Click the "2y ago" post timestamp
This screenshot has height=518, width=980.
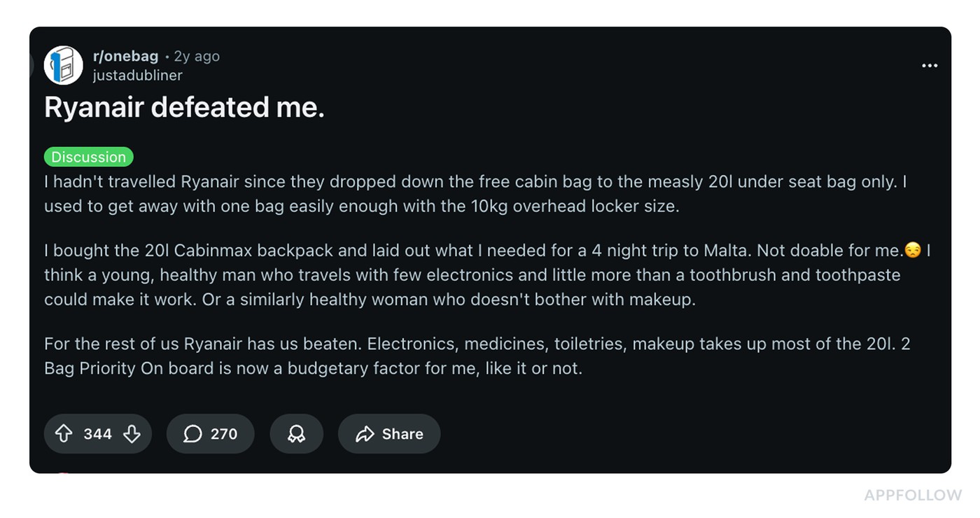pyautogui.click(x=197, y=57)
